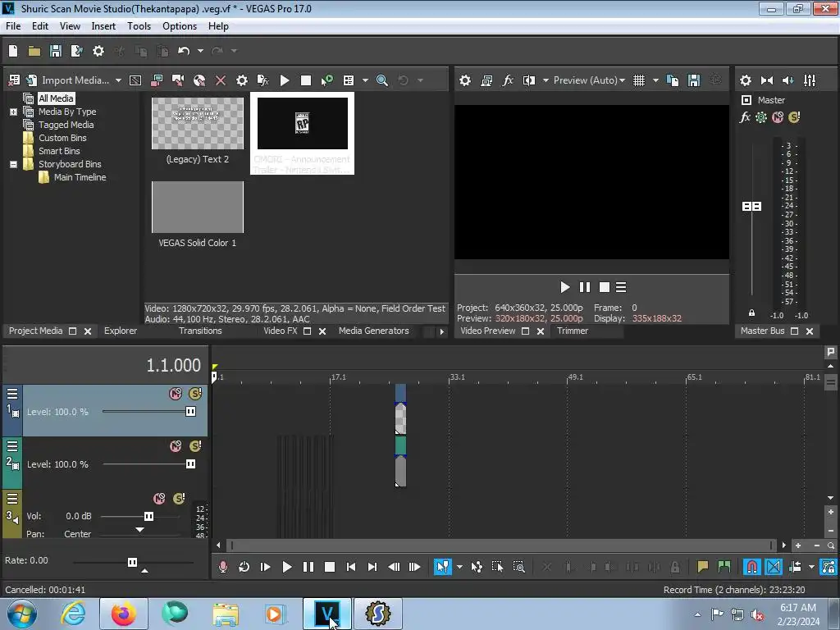The height and width of the screenshot is (630, 840).
Task: Mute video track 2
Action: pyautogui.click(x=176, y=446)
